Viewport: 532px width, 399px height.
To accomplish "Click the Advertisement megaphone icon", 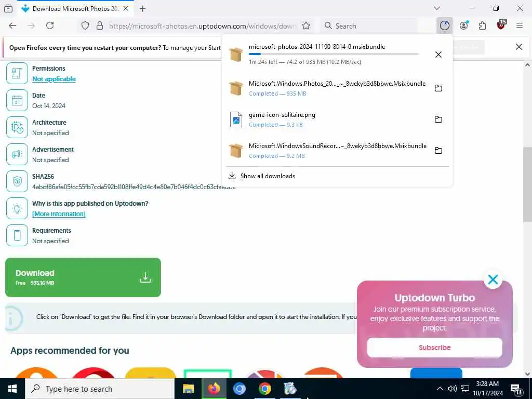I will [17, 154].
